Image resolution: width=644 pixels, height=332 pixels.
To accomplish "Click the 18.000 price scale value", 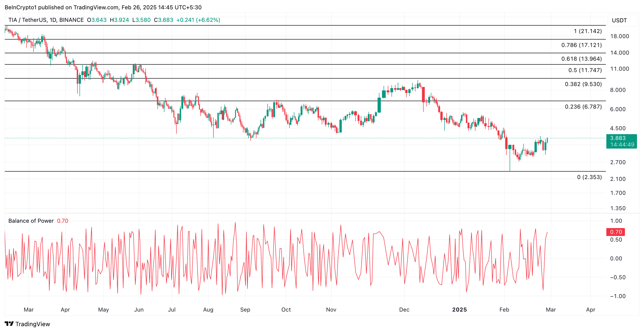I will [619, 36].
